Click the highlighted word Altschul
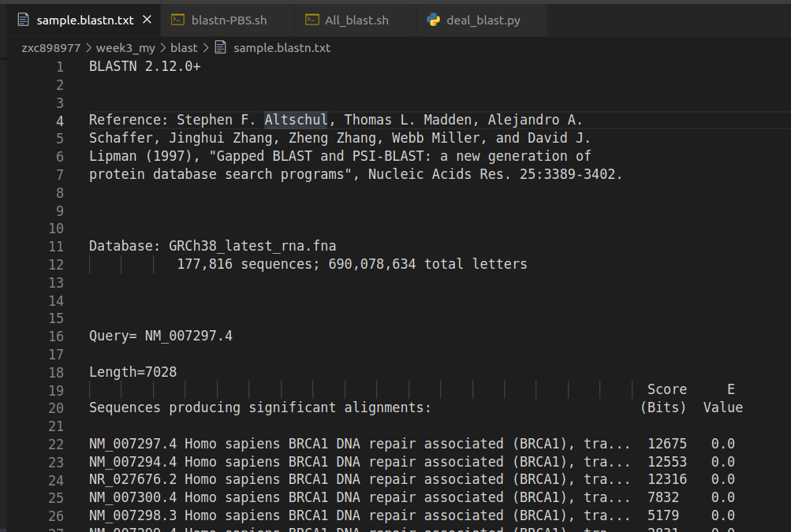Screen dimensions: 791x532 tap(295, 120)
